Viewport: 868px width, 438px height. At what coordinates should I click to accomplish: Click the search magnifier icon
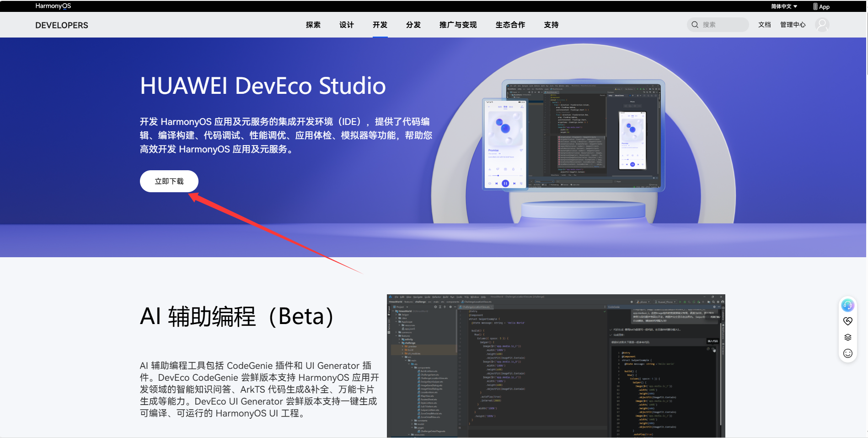[x=695, y=25]
